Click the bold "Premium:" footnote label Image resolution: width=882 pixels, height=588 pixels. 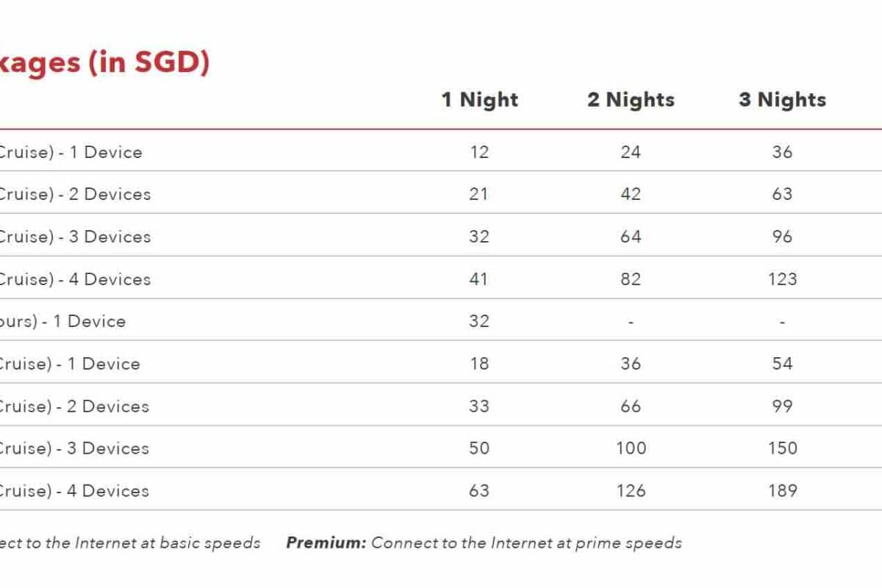tap(326, 543)
